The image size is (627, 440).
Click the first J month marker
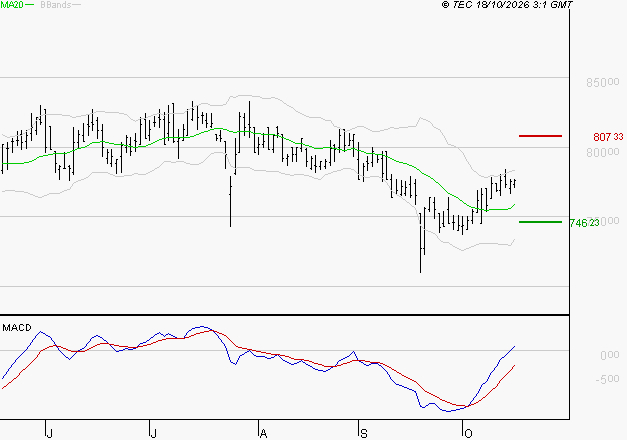point(49,434)
